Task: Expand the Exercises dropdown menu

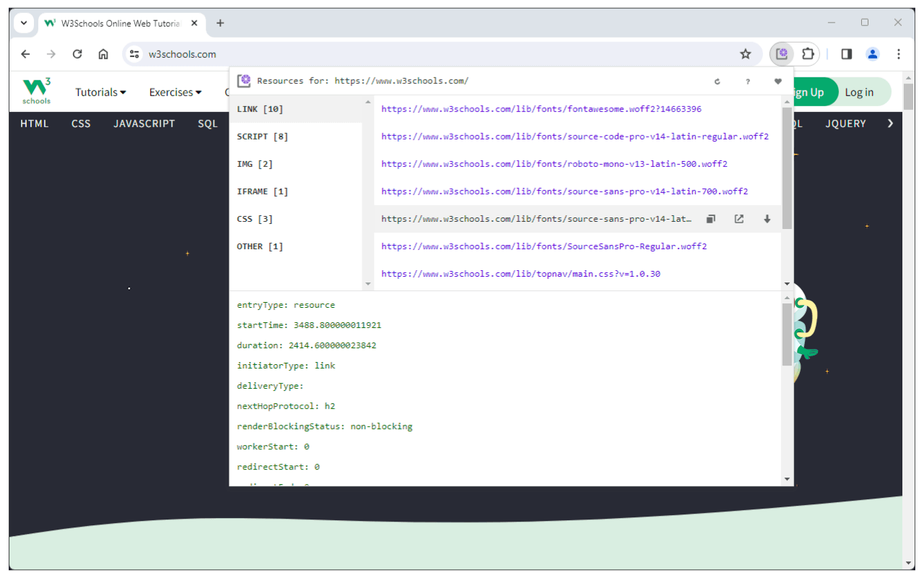Action: (x=175, y=92)
